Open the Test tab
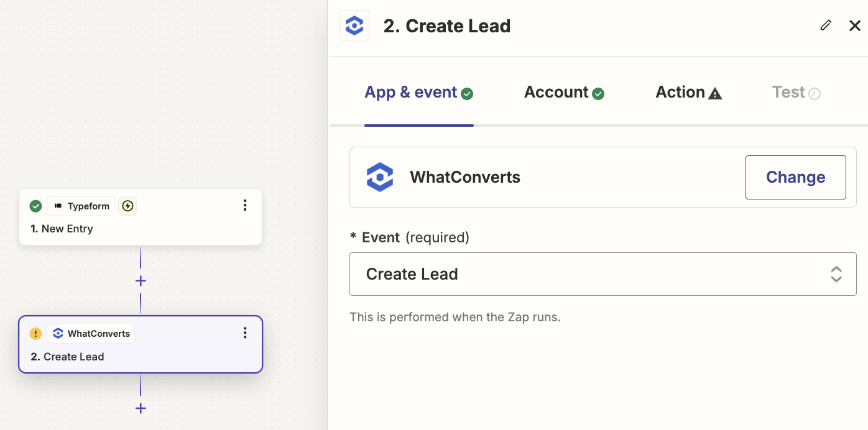 point(796,93)
